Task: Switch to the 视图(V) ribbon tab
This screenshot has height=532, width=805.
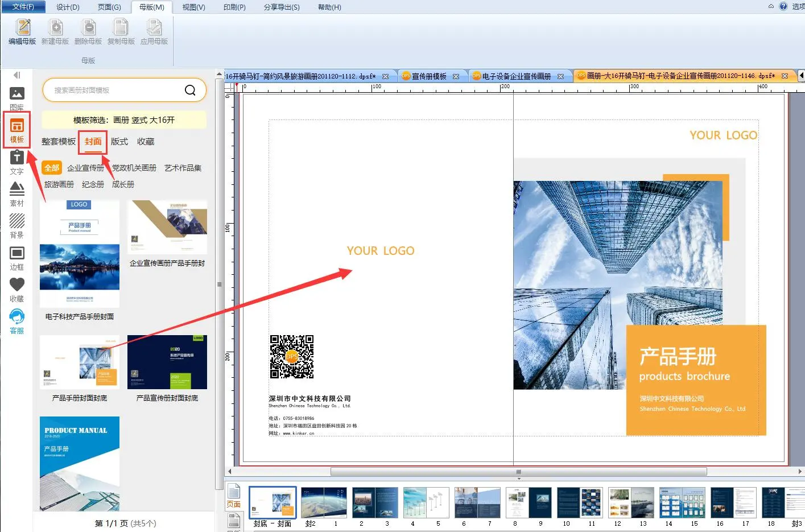Action: [x=193, y=7]
